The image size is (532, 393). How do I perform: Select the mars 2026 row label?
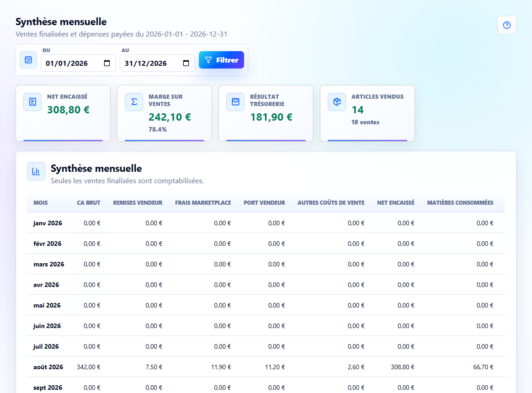[x=48, y=264]
